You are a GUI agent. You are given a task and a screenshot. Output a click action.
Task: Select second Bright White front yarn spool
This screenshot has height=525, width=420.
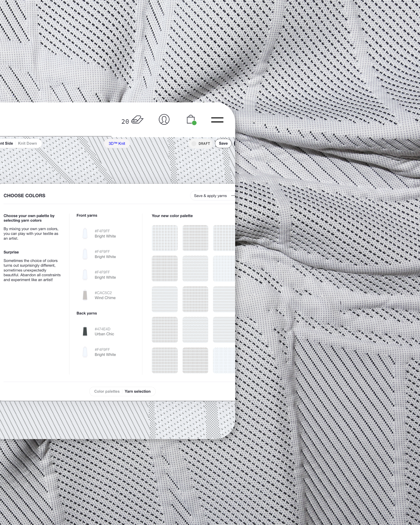(x=85, y=254)
